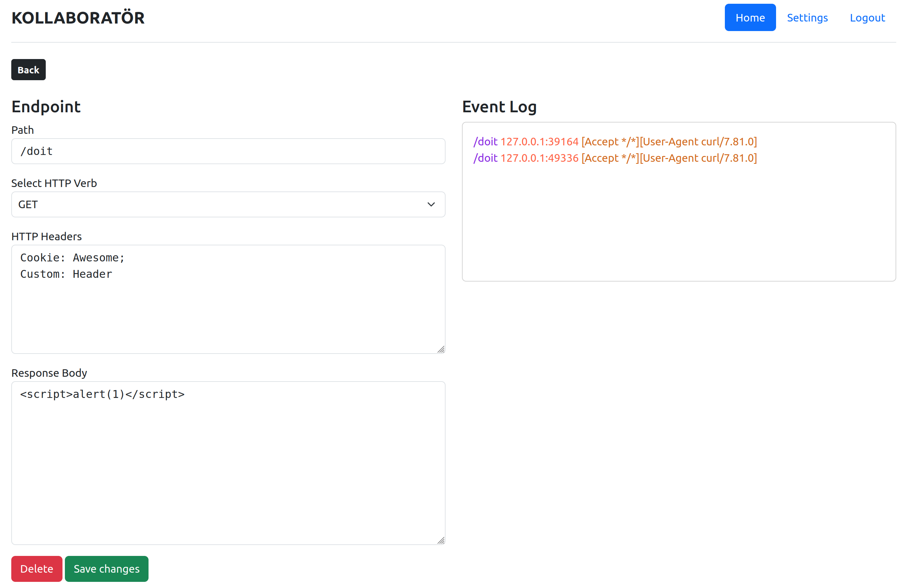Delete this endpoint
Screen dimensions: 914x588
[37, 569]
